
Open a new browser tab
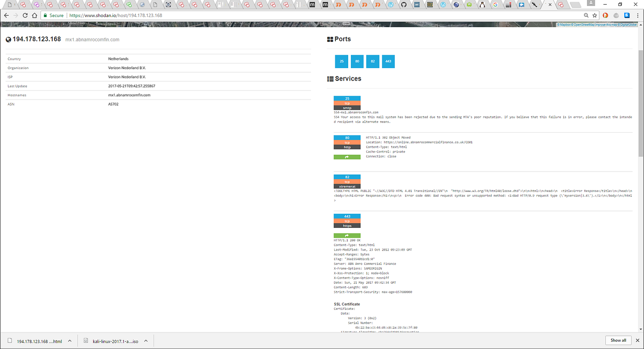[575, 5]
